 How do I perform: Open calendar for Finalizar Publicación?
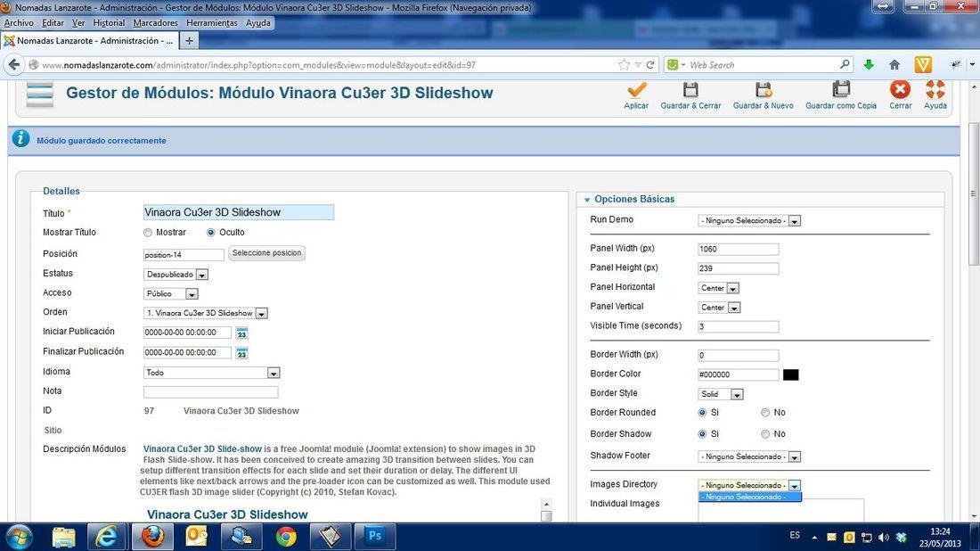tap(241, 353)
